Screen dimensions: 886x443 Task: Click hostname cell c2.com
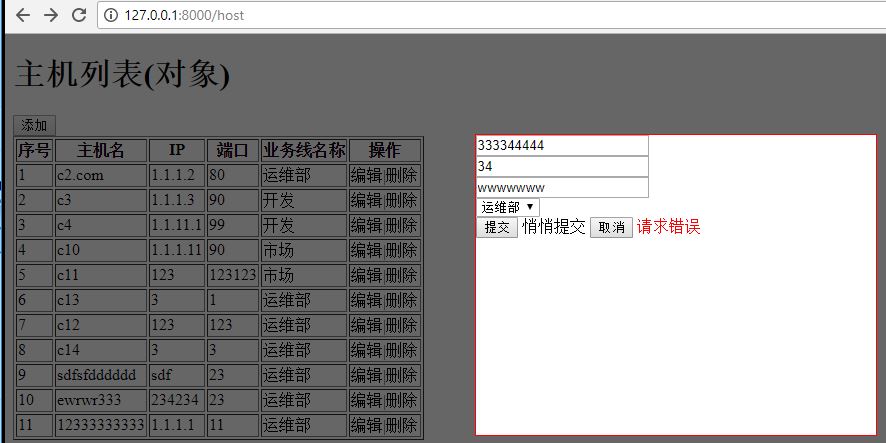[101, 175]
